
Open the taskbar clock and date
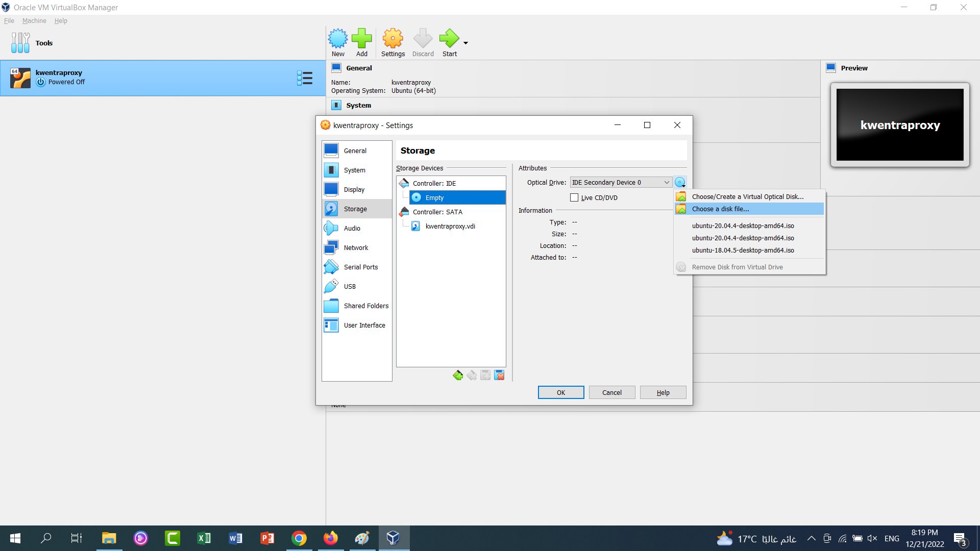pos(925,538)
